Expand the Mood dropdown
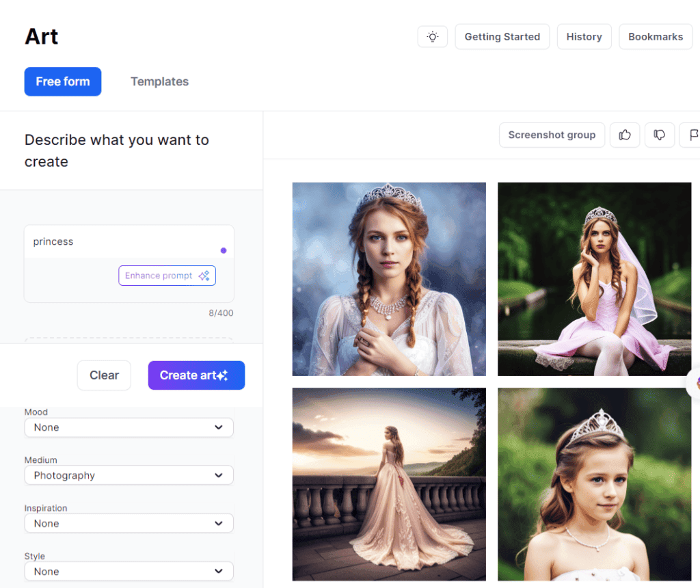Image resolution: width=700 pixels, height=588 pixels. point(129,427)
